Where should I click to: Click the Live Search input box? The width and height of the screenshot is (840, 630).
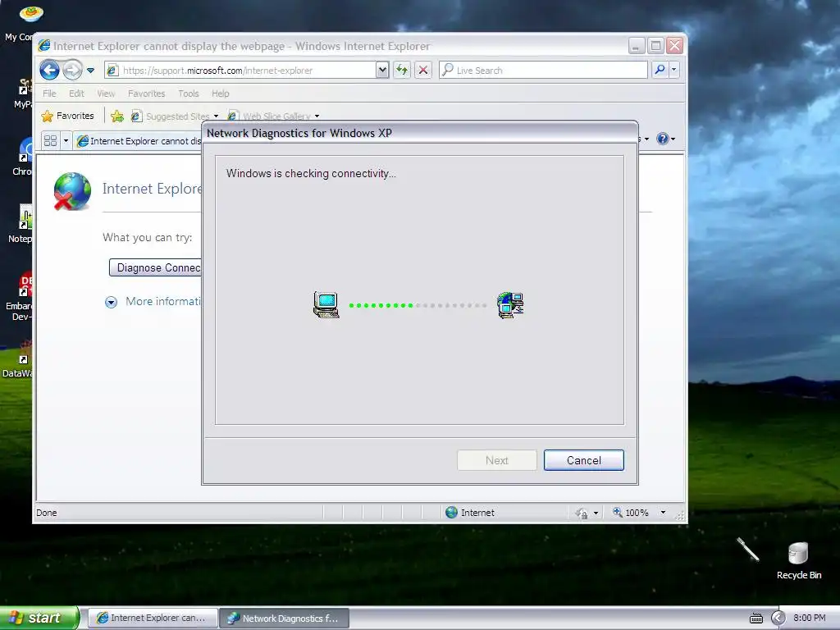point(543,71)
